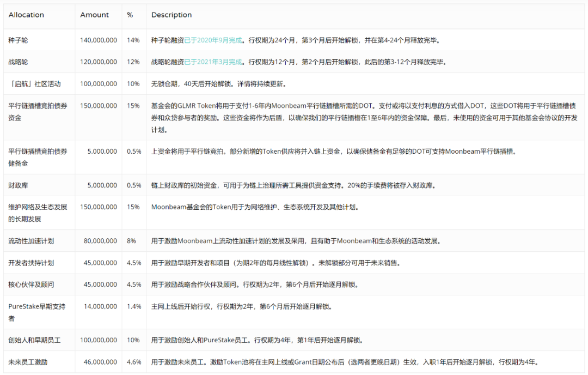Click the 「启航」社区活动 allocation cell

[34, 84]
